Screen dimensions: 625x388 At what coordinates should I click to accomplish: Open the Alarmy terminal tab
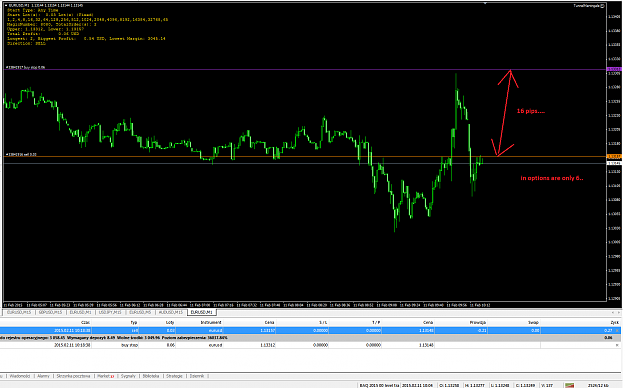[x=43, y=376]
